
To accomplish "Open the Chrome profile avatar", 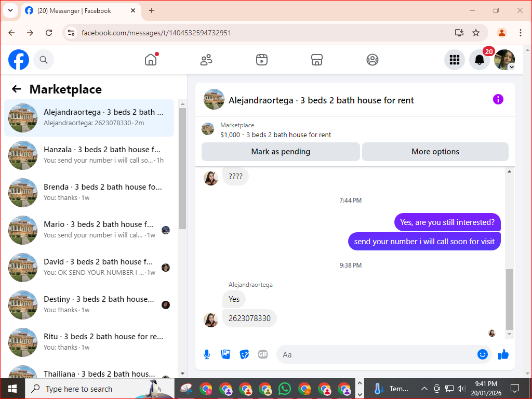I will [x=502, y=33].
